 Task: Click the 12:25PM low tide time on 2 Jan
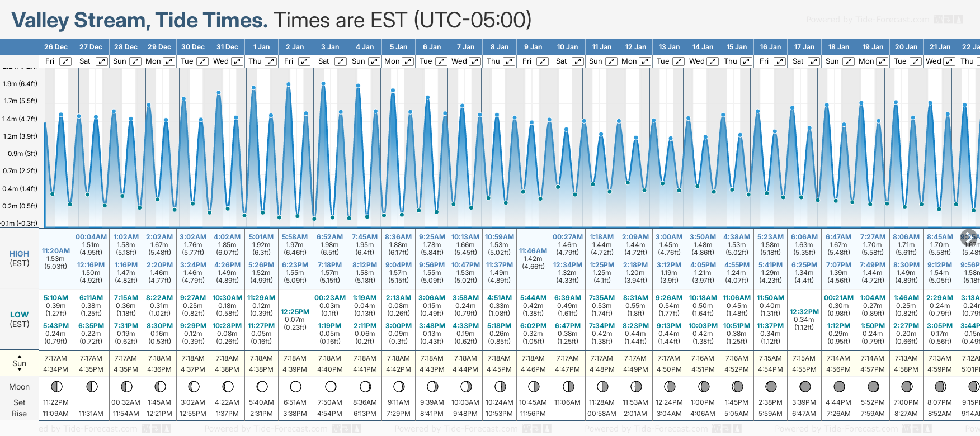point(295,311)
